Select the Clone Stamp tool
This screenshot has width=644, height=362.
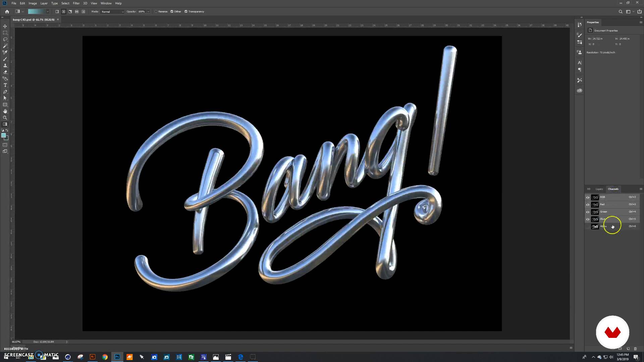[5, 65]
